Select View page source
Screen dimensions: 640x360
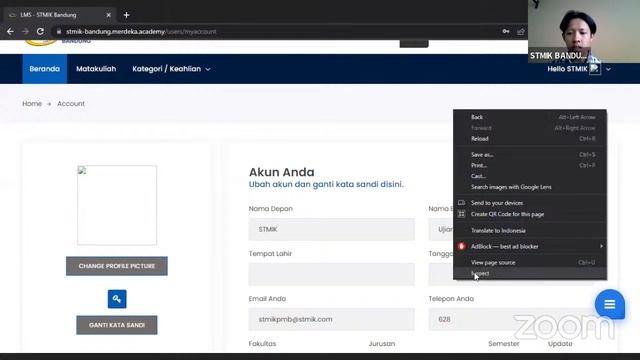(530, 262)
